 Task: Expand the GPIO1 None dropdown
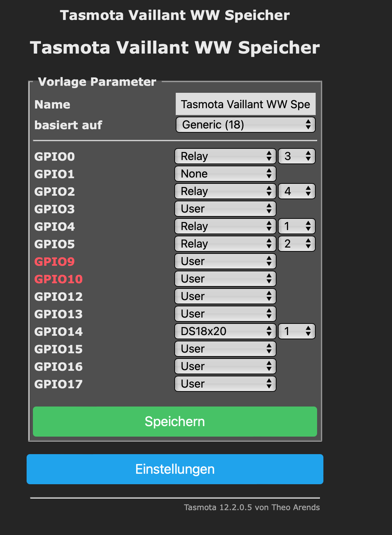pos(225,174)
